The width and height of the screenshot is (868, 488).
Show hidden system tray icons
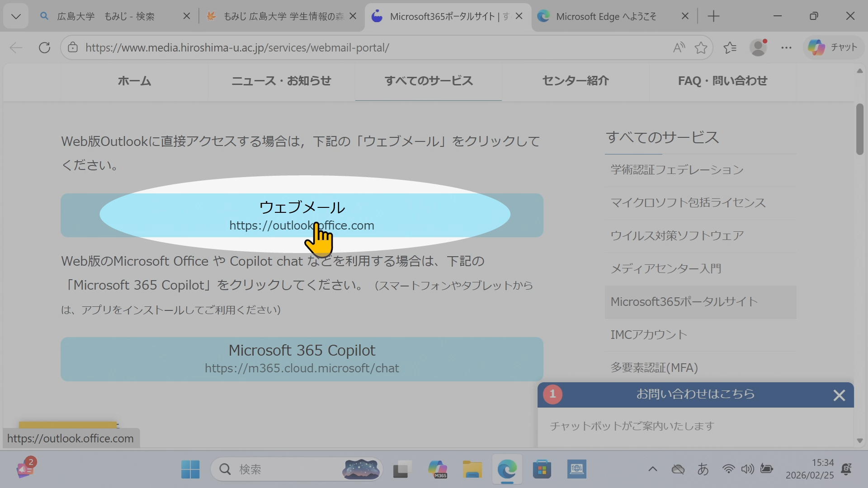click(652, 469)
